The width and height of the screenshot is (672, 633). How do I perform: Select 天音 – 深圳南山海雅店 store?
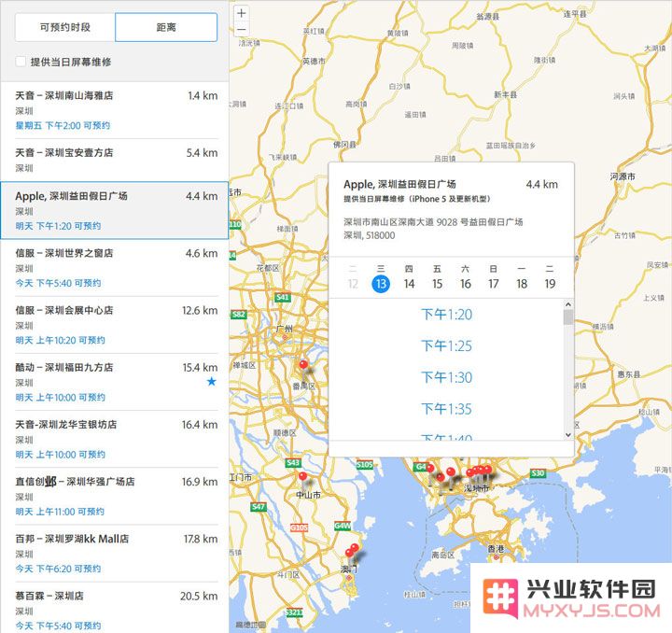(x=116, y=110)
